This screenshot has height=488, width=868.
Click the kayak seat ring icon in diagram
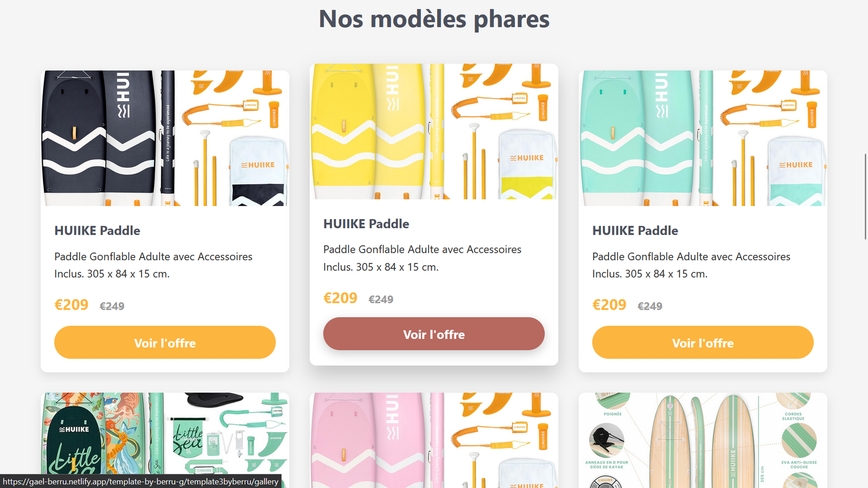[607, 440]
